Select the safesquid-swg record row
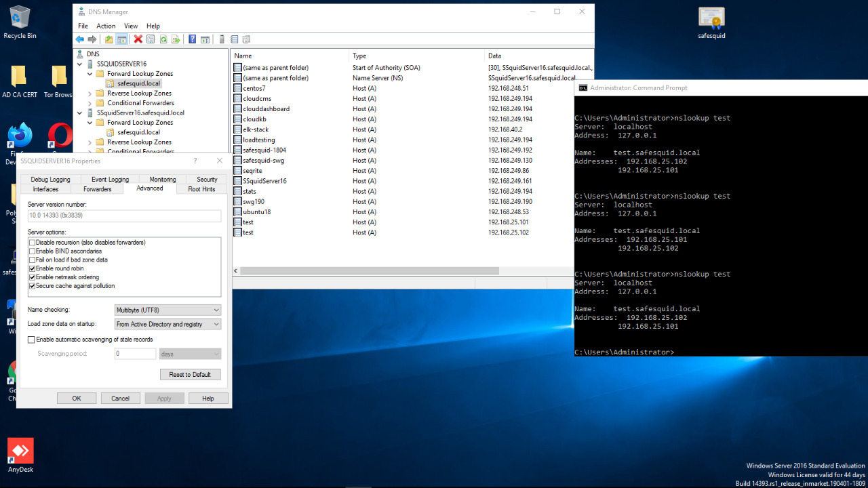The height and width of the screenshot is (488, 868). 412,160
